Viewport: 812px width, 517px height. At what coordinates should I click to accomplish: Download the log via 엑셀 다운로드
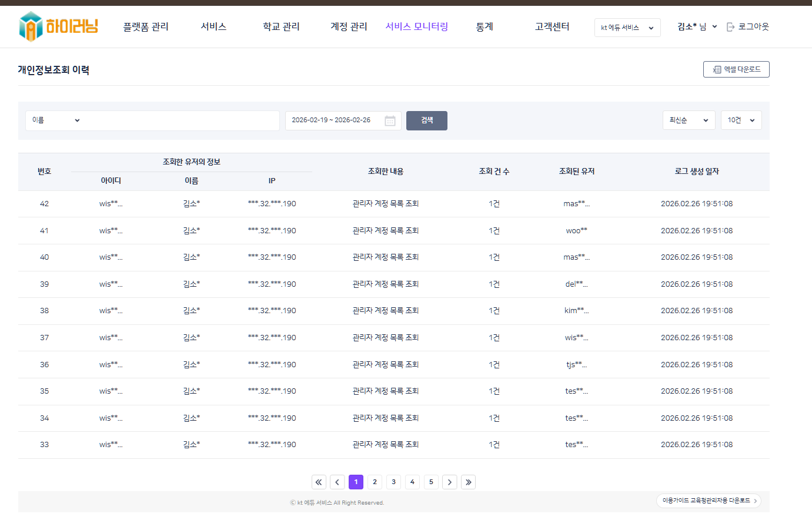736,69
